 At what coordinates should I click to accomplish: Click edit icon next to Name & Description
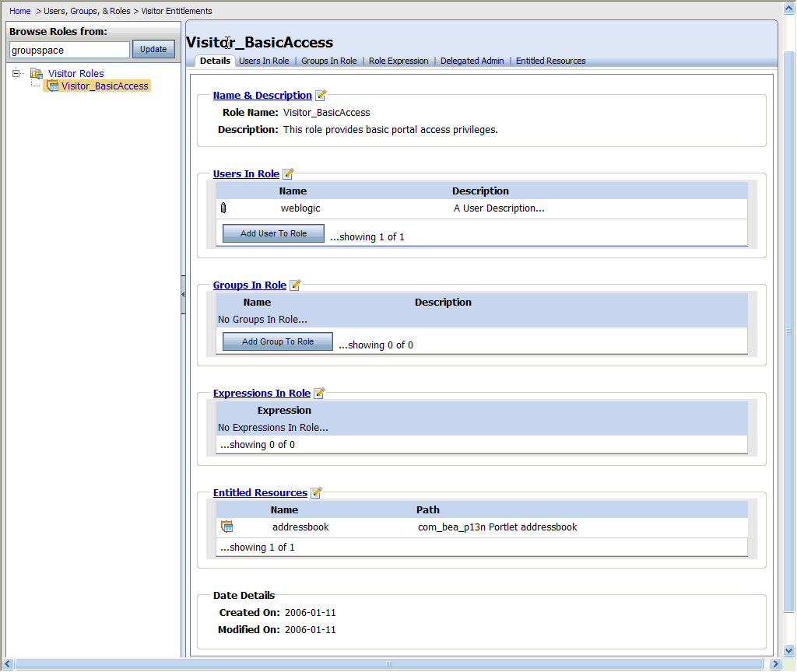click(x=321, y=95)
